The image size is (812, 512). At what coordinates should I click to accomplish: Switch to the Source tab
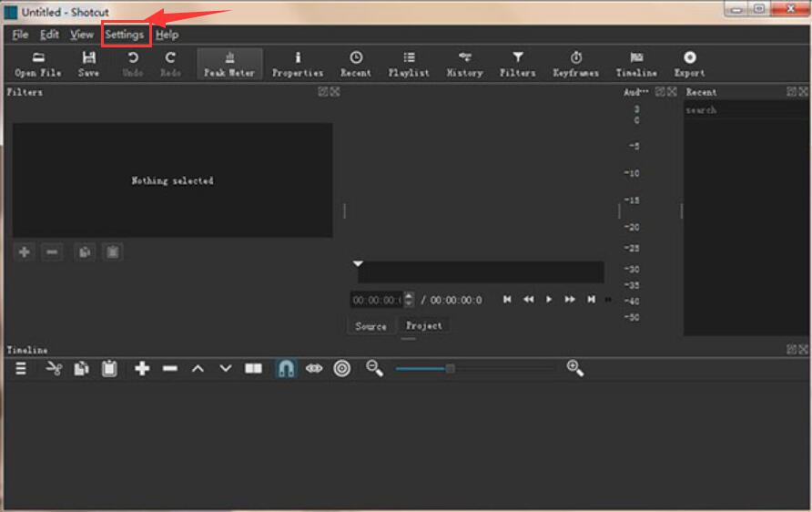(370, 326)
